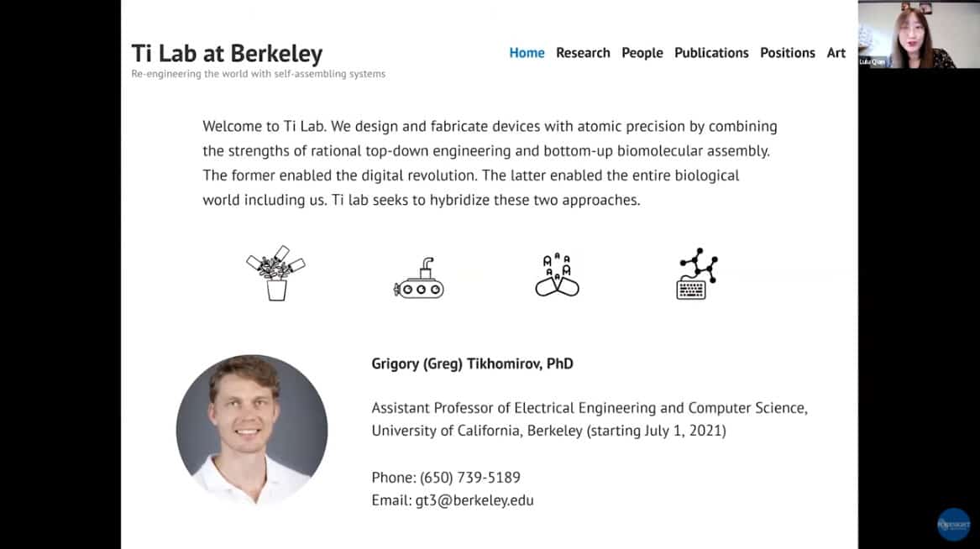Click the Assistant Professor title text
This screenshot has width=980, height=549.
(x=589, y=408)
